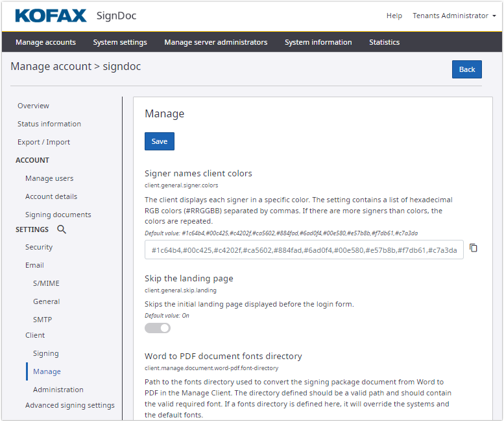Screen dimensions: 504x422
Task: Open the Help link
Action: click(x=394, y=16)
